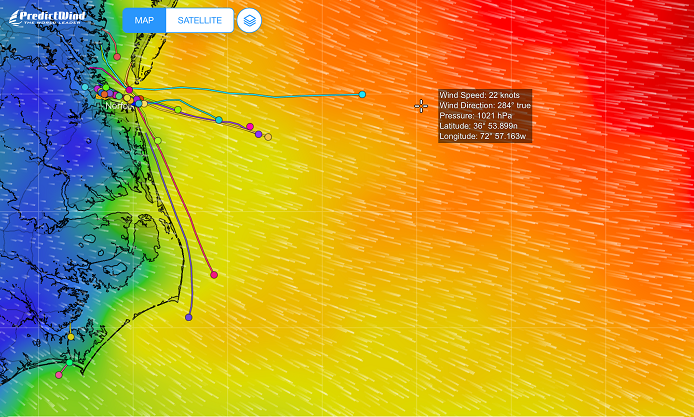Select the magenta marker beside the purple eastbound marker
This screenshot has width=694, height=417.
(x=250, y=127)
